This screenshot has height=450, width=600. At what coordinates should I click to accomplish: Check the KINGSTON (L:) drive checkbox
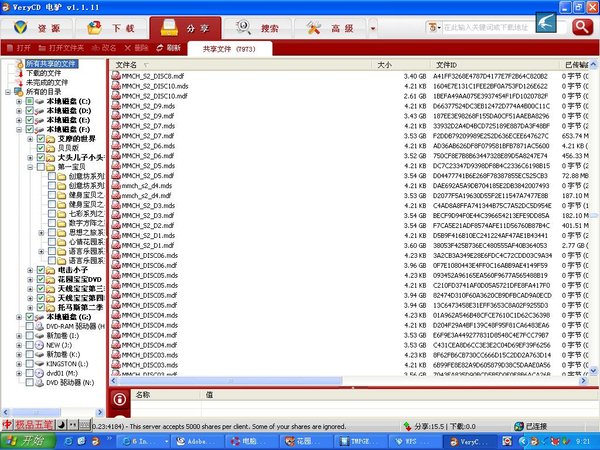(29, 364)
